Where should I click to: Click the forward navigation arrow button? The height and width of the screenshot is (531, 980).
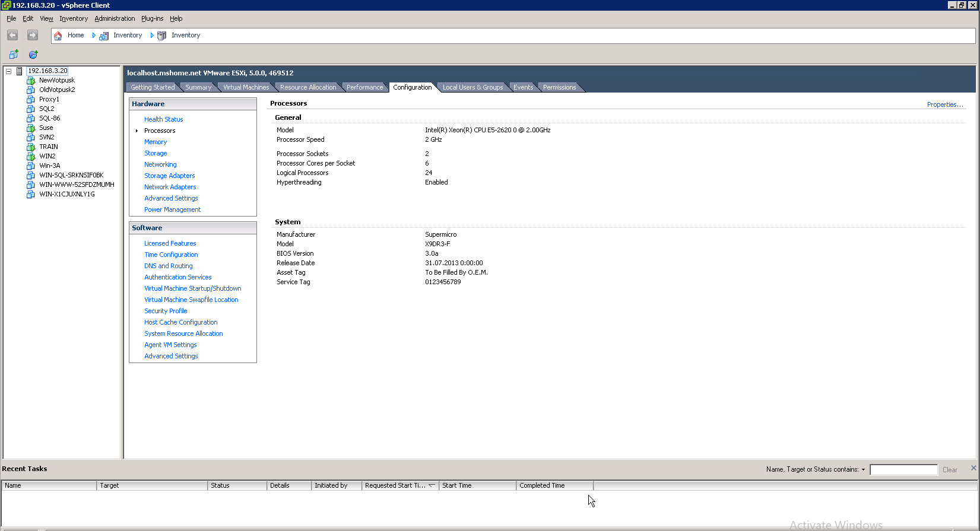(33, 35)
